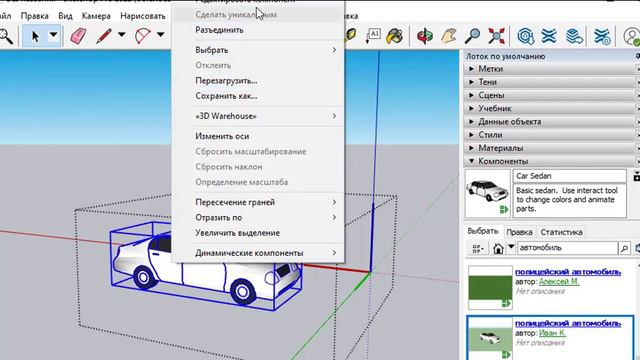Open the Динамические компоненты submenu
This screenshot has width=640, height=360.
click(258, 253)
